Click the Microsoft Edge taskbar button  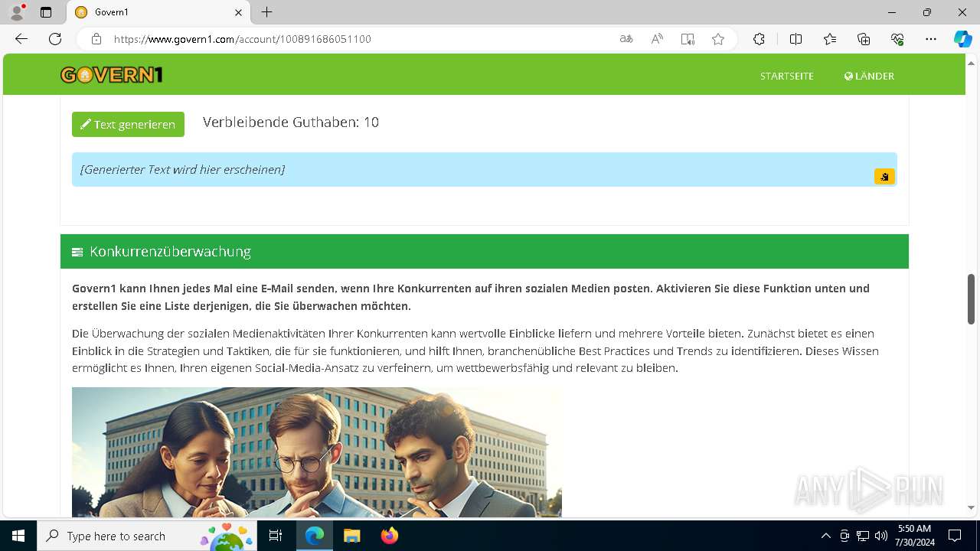(x=315, y=536)
